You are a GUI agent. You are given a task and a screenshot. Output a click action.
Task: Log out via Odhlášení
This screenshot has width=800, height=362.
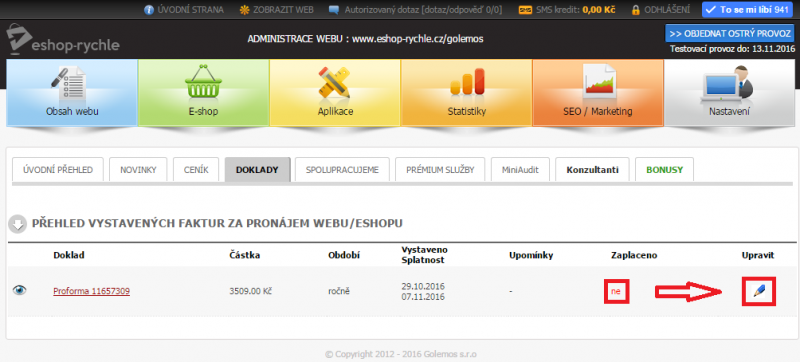click(x=661, y=10)
